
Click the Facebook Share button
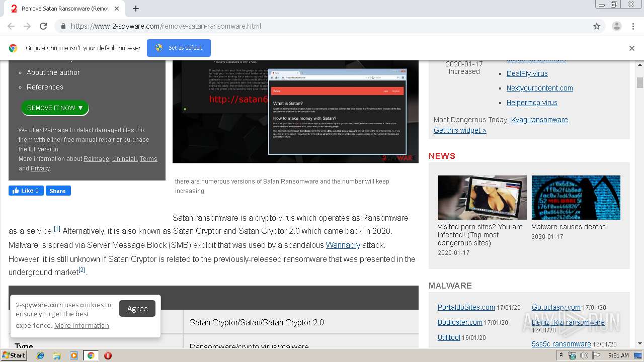click(58, 191)
